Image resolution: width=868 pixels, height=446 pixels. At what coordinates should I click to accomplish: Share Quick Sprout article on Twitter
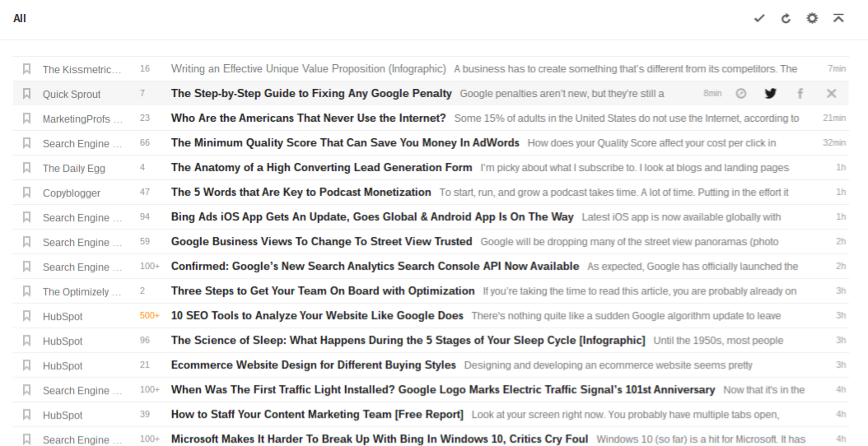770,94
